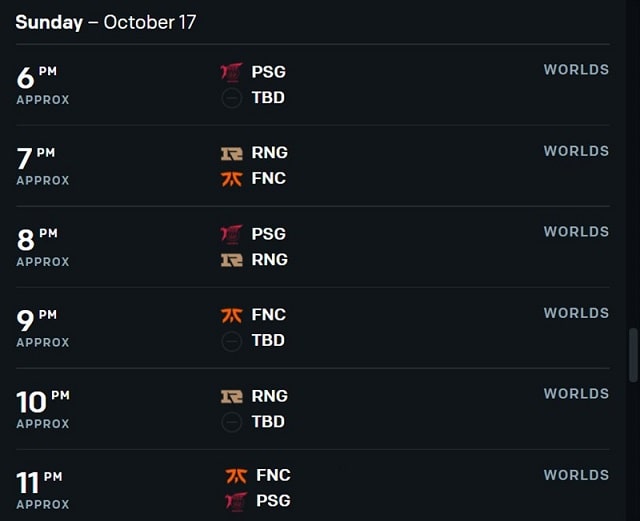The width and height of the screenshot is (640, 521).
Task: Click the TBD placeholder icon at 10 PM
Action: (231, 422)
